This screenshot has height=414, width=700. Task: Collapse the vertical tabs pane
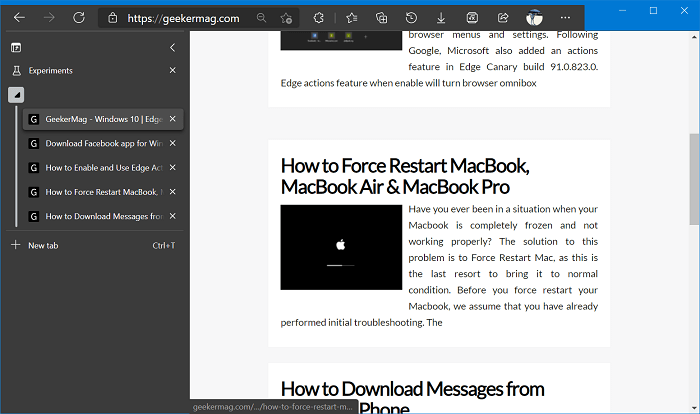(x=173, y=47)
